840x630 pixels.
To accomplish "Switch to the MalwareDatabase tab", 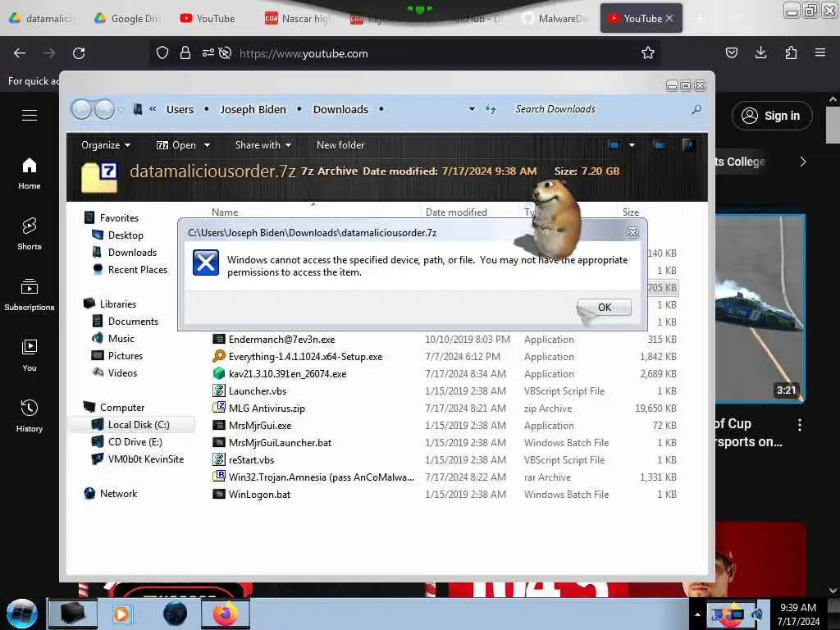I will tap(555, 18).
